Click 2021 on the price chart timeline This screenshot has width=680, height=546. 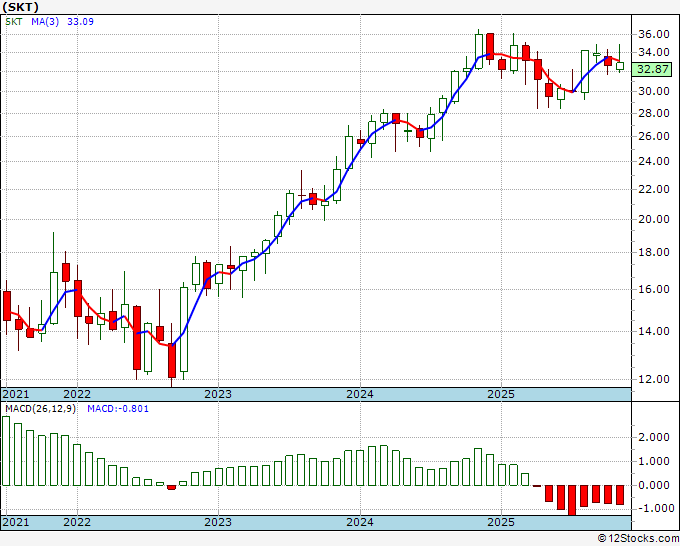16,394
